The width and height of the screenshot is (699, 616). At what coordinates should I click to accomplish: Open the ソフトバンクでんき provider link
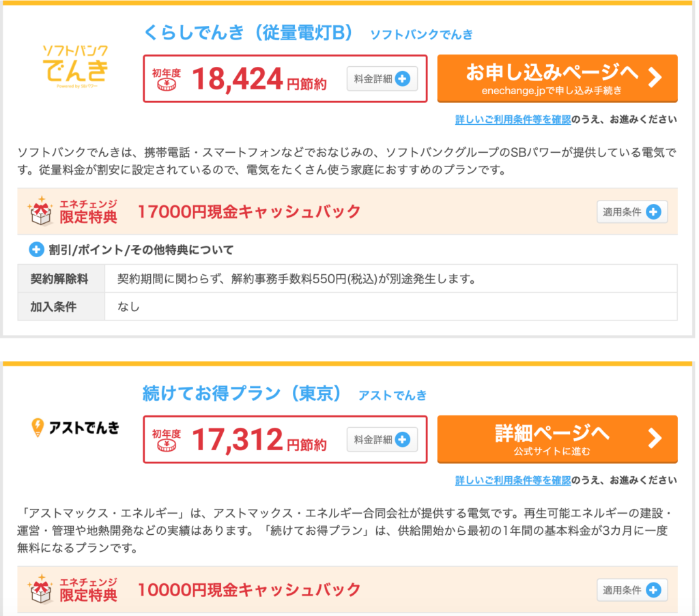421,35
